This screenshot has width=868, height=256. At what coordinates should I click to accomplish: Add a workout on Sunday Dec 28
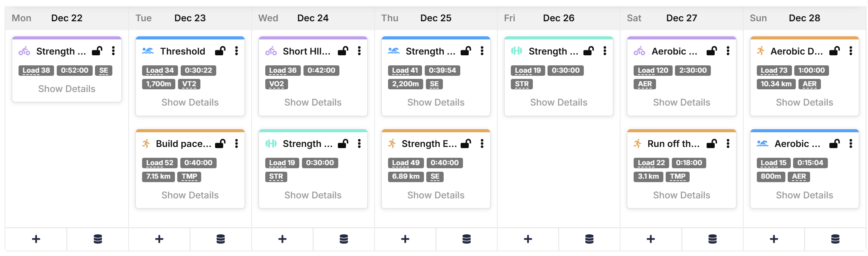(774, 239)
